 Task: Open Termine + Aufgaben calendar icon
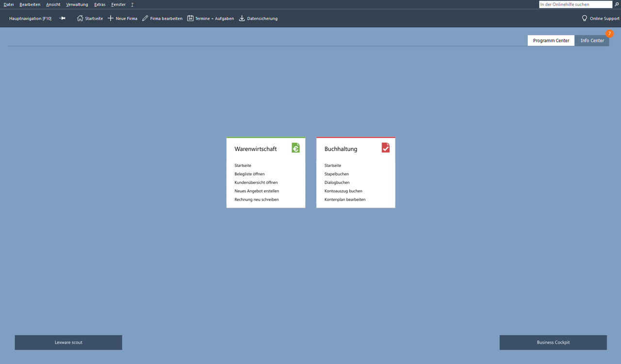click(x=190, y=18)
